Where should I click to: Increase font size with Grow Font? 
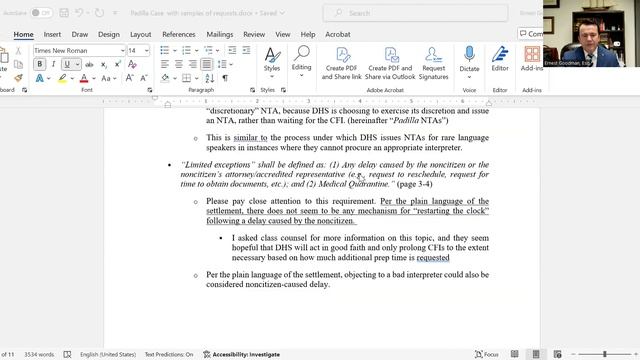pos(129,78)
